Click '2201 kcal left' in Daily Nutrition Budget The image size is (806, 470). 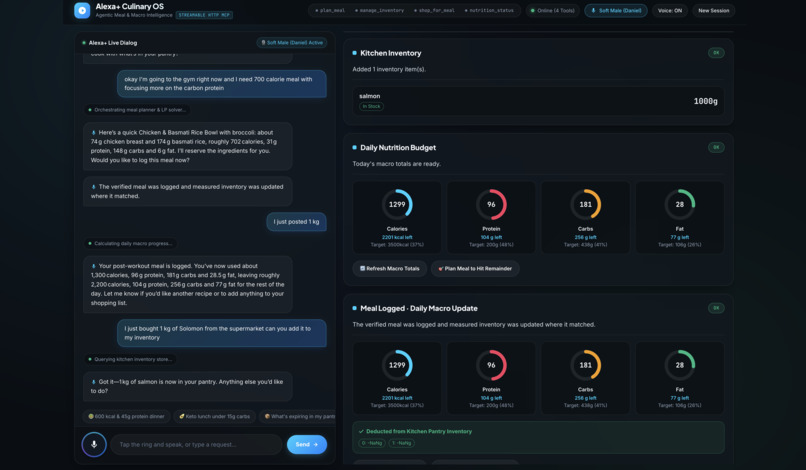click(397, 237)
